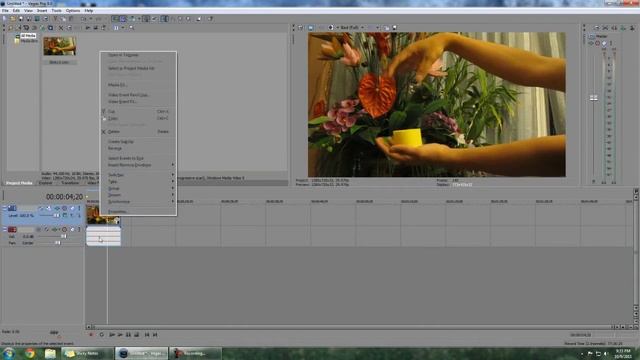Click the Open project toolbar icon
This screenshot has width=640, height=360.
[x=13, y=19]
